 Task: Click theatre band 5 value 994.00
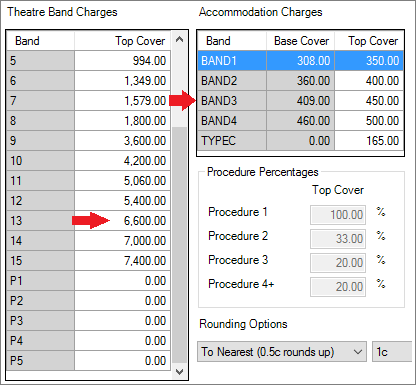point(123,61)
